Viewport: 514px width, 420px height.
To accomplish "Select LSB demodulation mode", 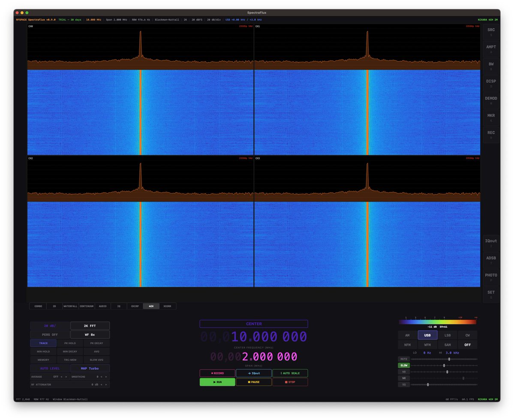I will coord(448,335).
